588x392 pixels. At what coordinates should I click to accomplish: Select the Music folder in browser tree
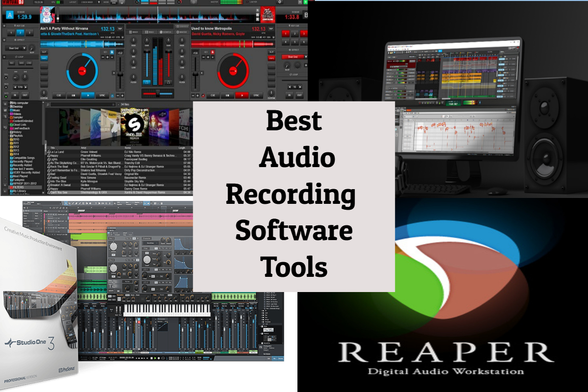pos(16,110)
